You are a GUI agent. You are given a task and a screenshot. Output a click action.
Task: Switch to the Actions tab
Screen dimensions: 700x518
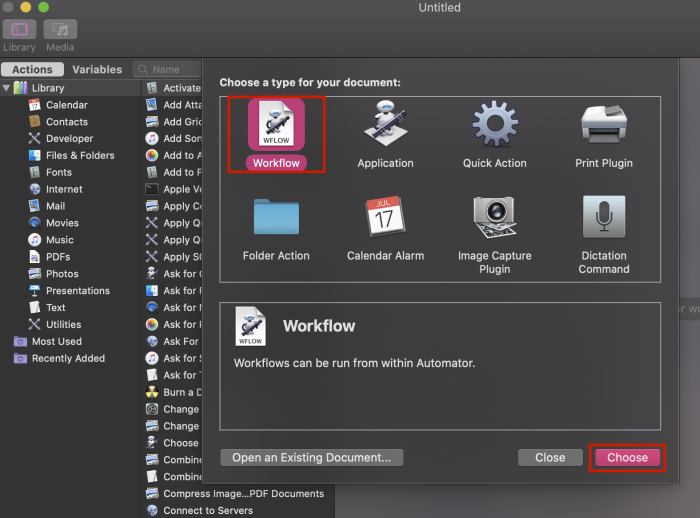coord(32,69)
